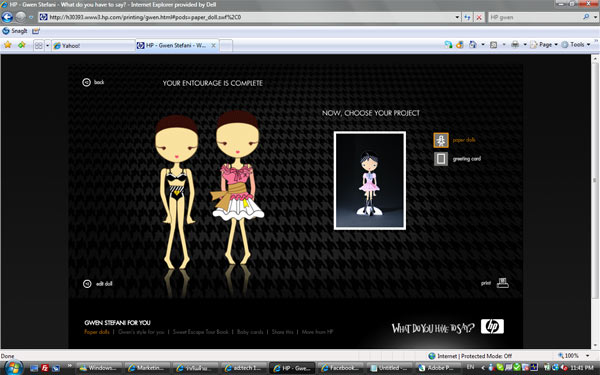Screen dimensions: 600x375
Task: Click the edit doll button
Action: 98,284
